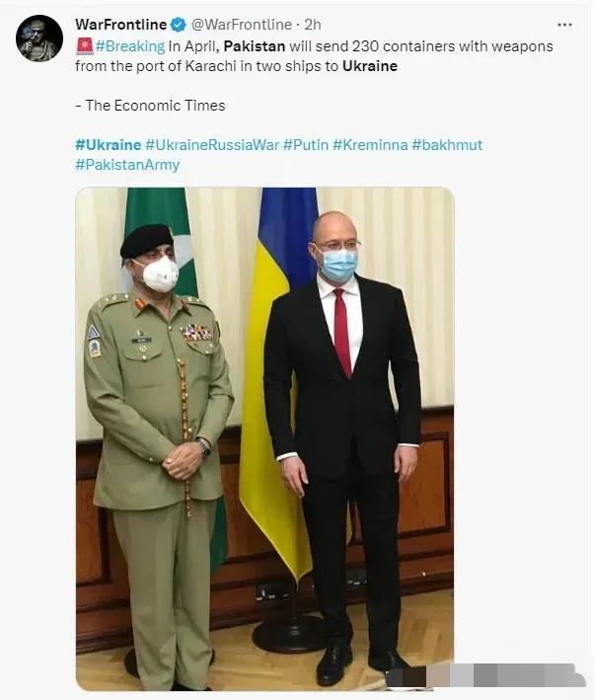Click the #Putin hashtag
Viewport: 595px width, 700px height.
pos(306,145)
